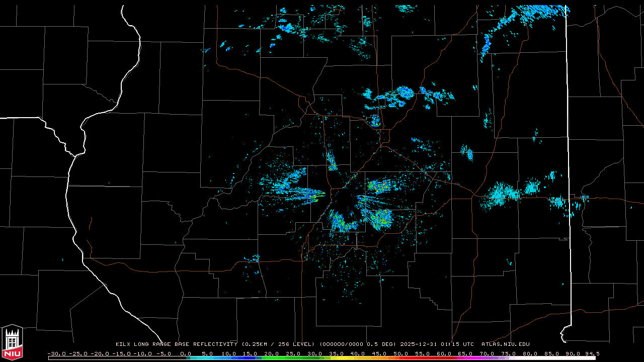The image size is (644, 362).
Task: Click the 20.0 scale label
Action: (x=272, y=353)
